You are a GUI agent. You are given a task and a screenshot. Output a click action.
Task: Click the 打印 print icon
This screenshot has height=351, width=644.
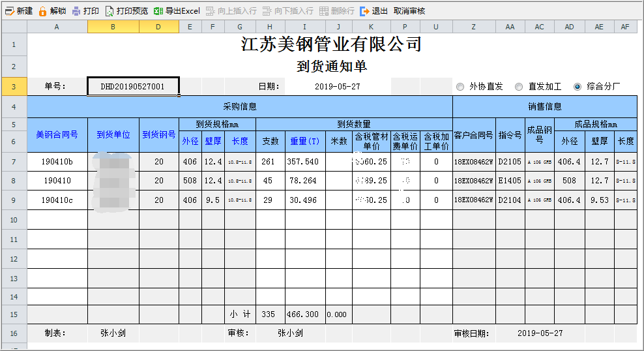point(76,11)
